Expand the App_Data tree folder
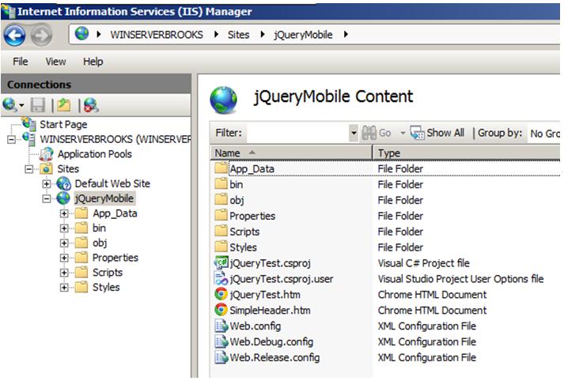 (64, 213)
